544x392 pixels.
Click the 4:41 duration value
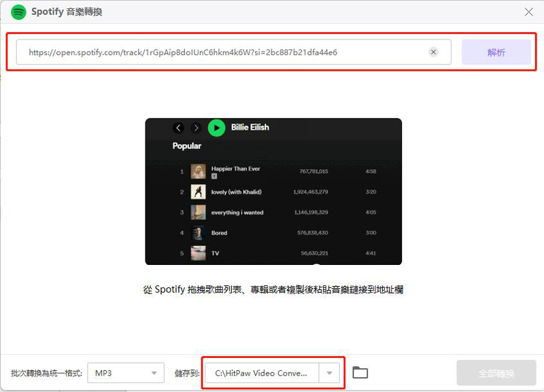pyautogui.click(x=371, y=253)
